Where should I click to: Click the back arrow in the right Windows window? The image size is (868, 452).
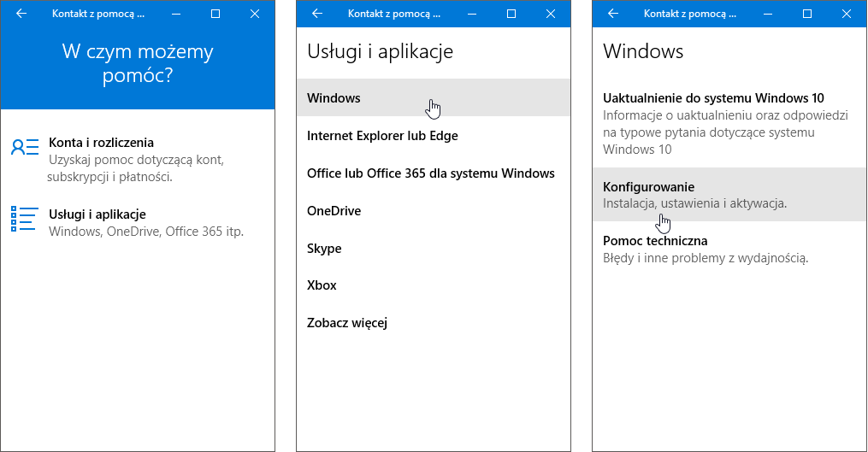613,14
